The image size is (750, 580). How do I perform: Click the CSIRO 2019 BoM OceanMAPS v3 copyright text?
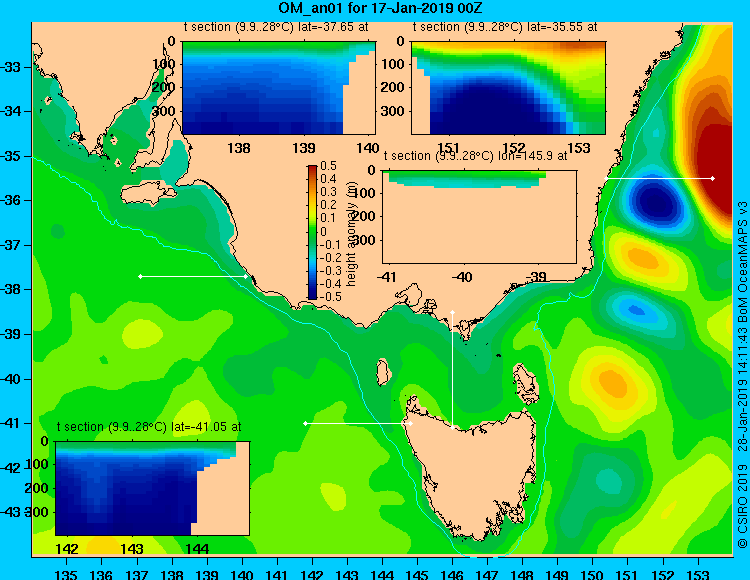point(742,375)
